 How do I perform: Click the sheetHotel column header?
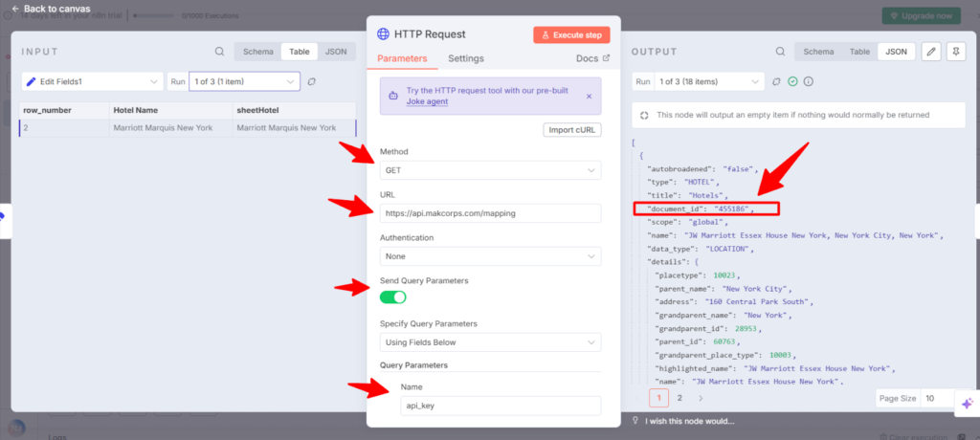(x=294, y=111)
